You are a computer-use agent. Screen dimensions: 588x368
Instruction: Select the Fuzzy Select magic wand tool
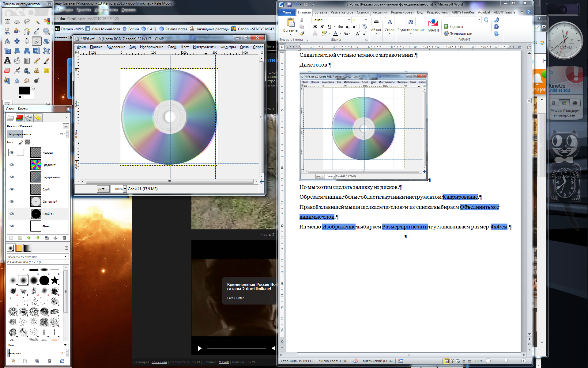37,21
